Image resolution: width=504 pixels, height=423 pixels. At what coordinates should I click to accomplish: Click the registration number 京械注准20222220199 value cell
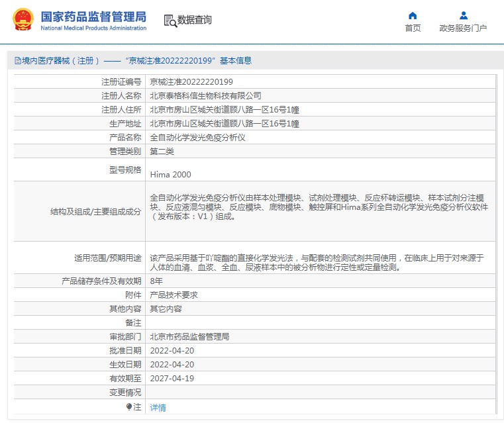pyautogui.click(x=191, y=82)
